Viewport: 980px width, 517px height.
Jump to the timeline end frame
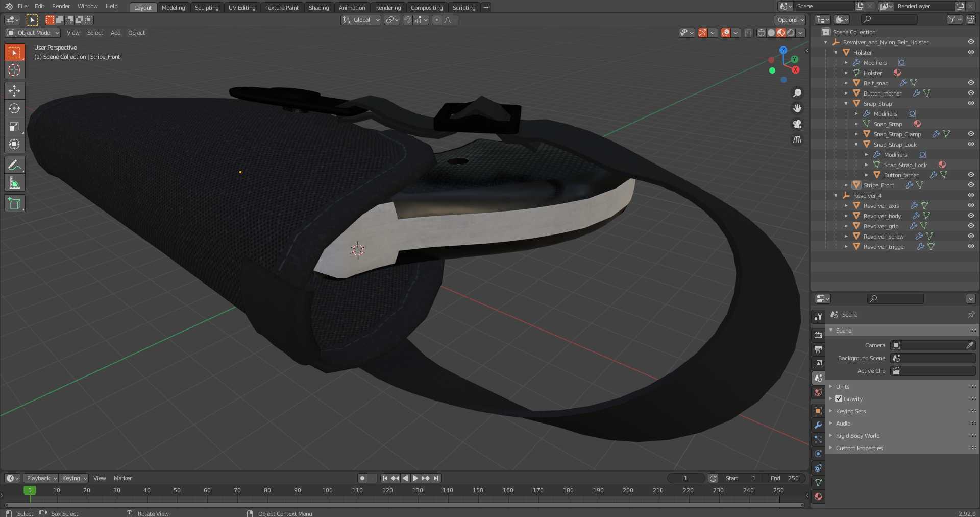436,478
